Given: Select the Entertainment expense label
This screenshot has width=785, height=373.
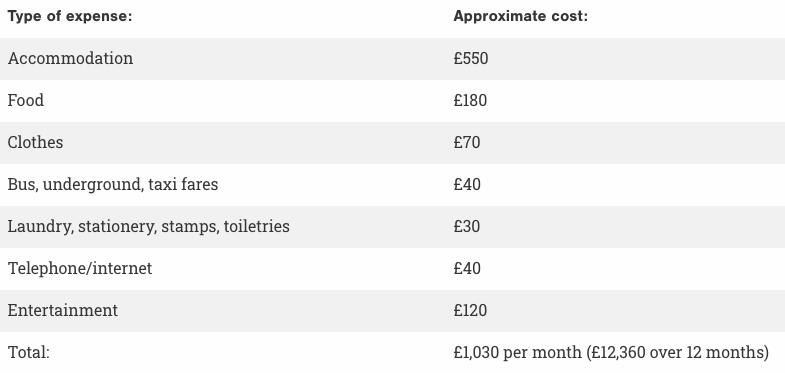Looking at the screenshot, I should tap(63, 310).
